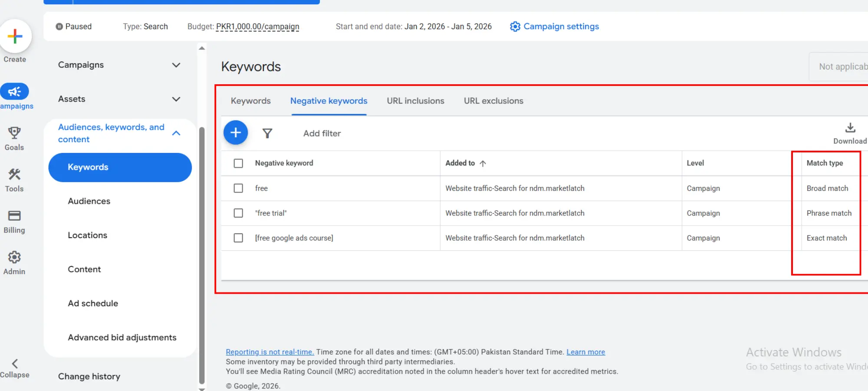Toggle the select-all checkbox in header

pos(238,163)
